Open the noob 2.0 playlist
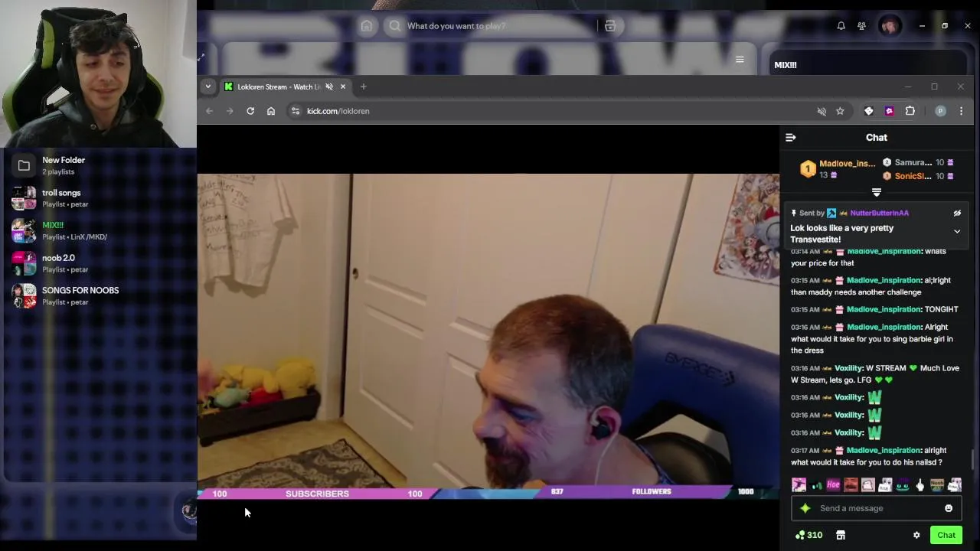This screenshot has height=551, width=980. coord(100,263)
